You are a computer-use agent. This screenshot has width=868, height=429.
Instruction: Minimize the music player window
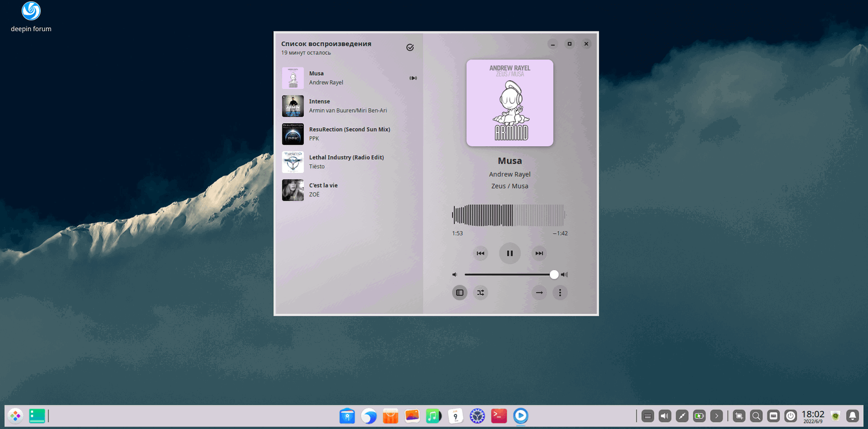(553, 44)
